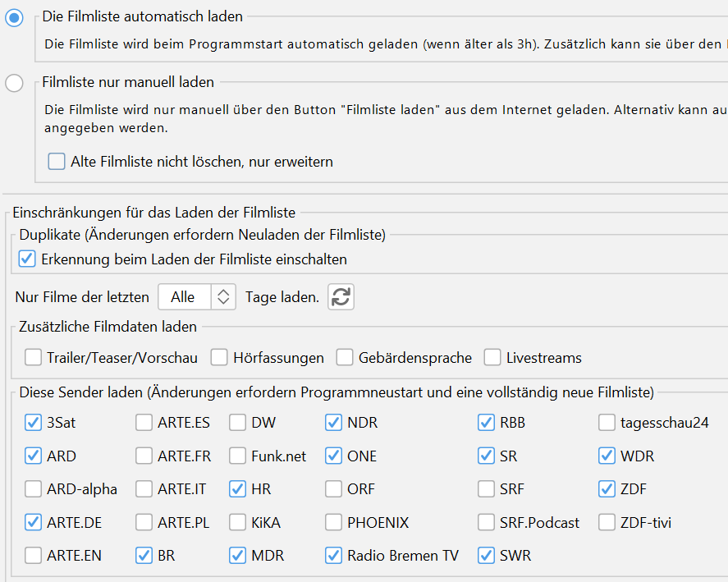Viewport: 728px width, 582px height.
Task: Enable the KiKA channel
Action: point(237,522)
